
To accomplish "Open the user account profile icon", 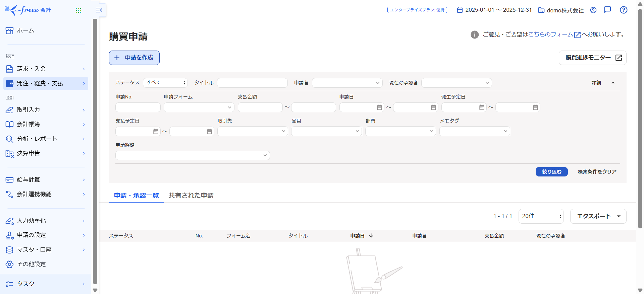I will 593,10.
